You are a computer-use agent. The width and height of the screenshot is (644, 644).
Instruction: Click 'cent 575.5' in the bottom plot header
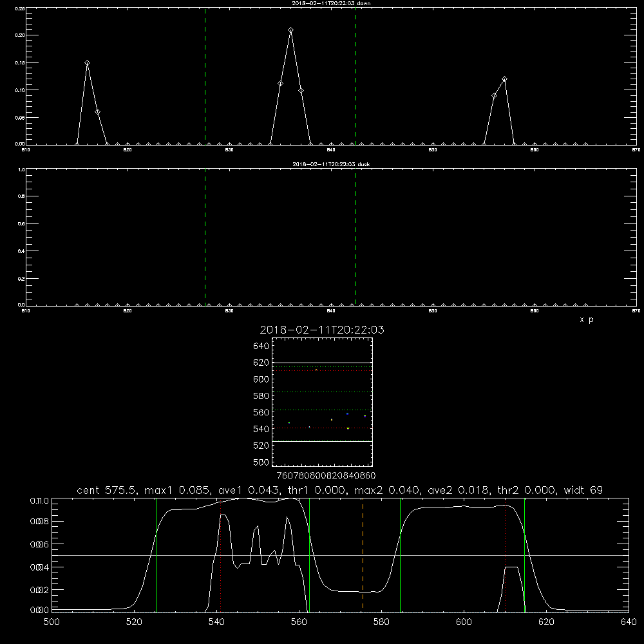click(x=108, y=490)
